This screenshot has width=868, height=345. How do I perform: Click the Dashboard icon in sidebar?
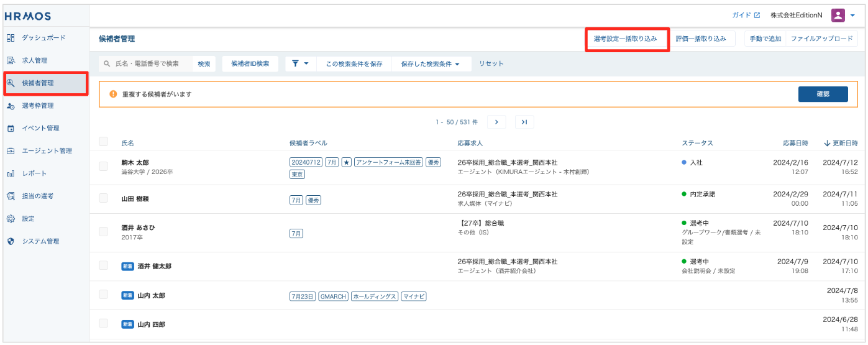click(x=11, y=38)
